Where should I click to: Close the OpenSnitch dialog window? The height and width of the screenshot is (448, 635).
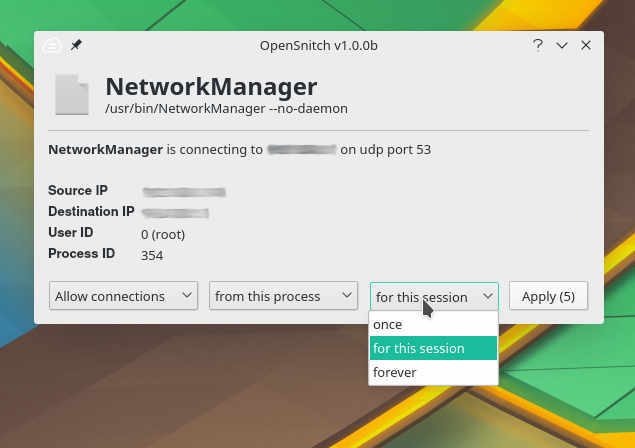point(586,45)
